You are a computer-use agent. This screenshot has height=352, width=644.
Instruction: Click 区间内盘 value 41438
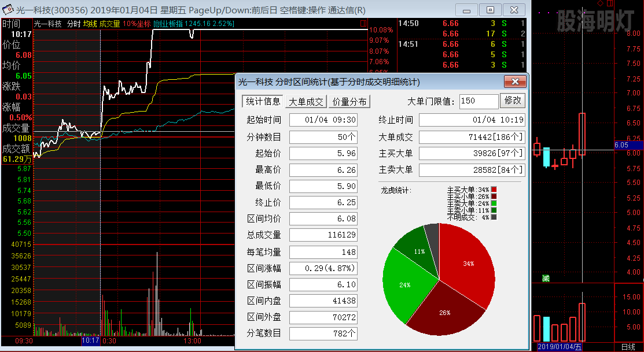coord(323,301)
